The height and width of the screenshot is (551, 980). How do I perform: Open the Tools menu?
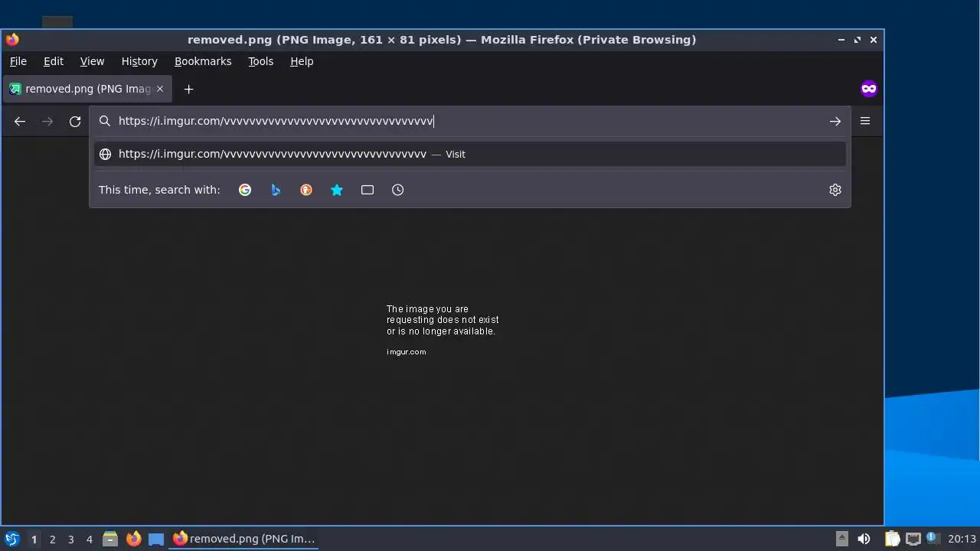260,61
